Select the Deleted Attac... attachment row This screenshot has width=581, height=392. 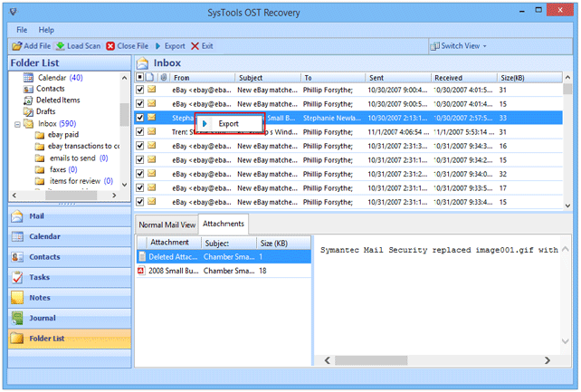pos(224,257)
